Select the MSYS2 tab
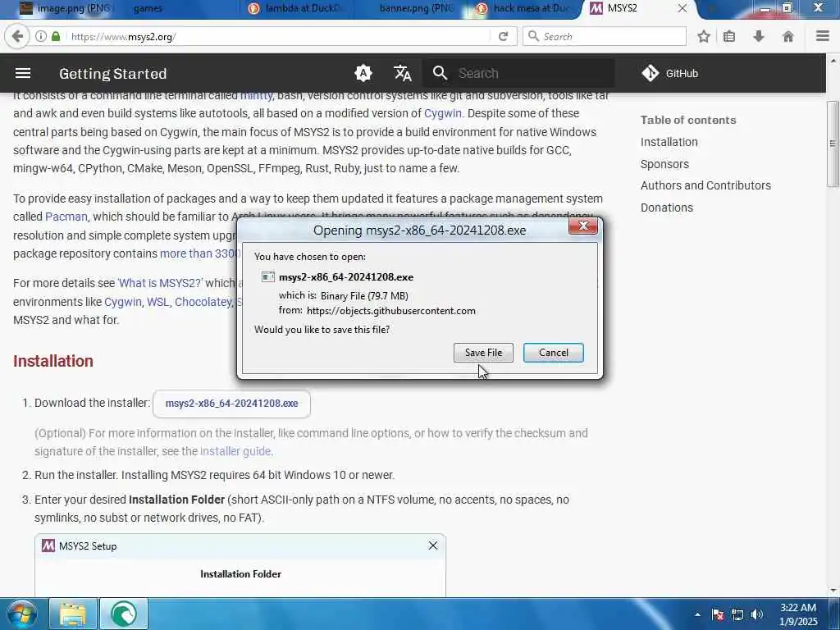This screenshot has height=630, width=840. pos(622,8)
